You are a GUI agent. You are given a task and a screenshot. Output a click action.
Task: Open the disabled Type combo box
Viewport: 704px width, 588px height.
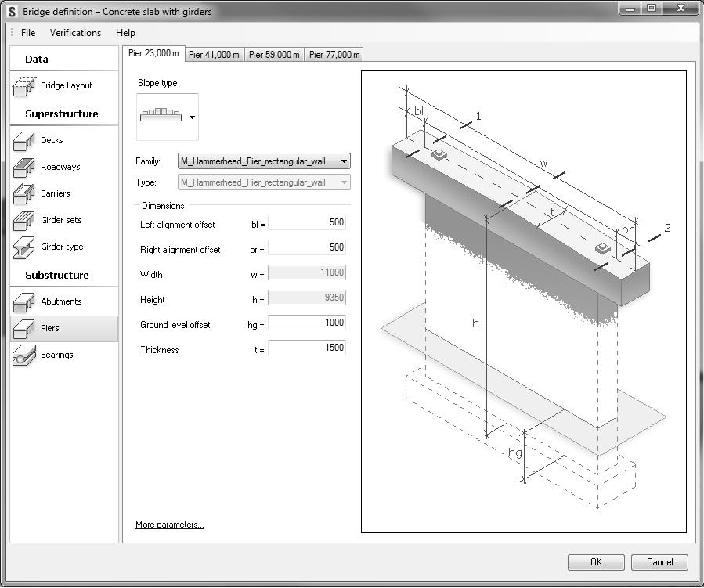(x=264, y=182)
